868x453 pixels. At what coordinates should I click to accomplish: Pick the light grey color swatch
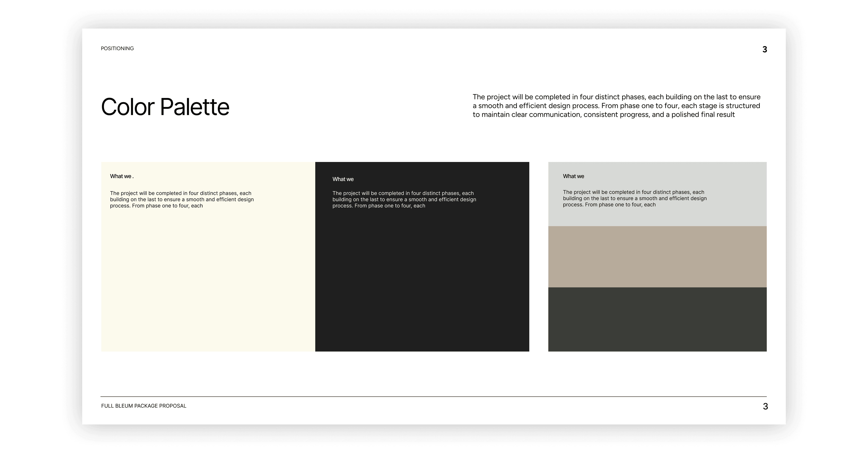[x=657, y=194]
